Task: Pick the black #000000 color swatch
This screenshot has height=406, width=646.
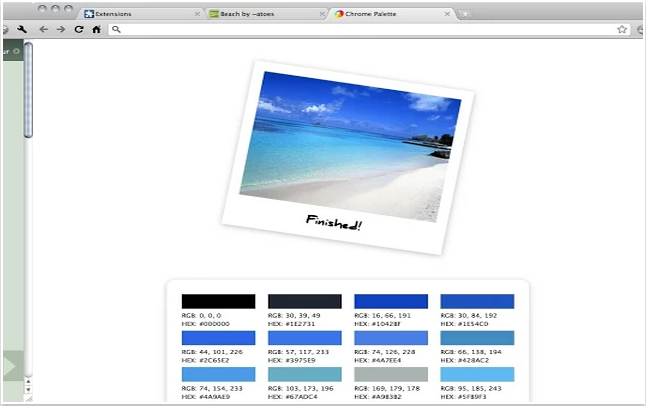Action: pos(218,301)
